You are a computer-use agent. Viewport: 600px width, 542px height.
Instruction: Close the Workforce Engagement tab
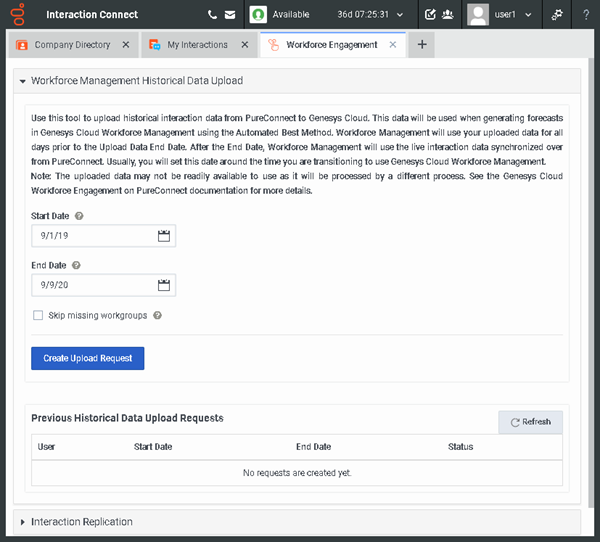[x=393, y=45]
